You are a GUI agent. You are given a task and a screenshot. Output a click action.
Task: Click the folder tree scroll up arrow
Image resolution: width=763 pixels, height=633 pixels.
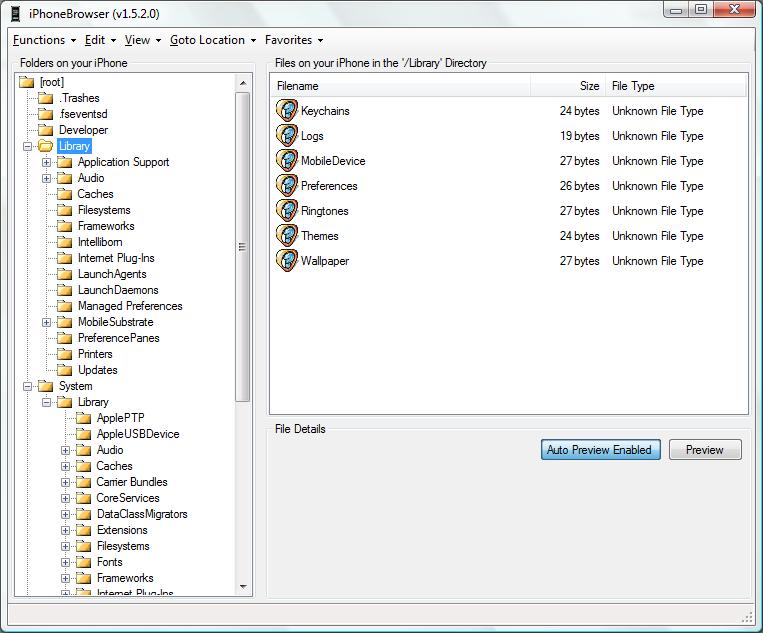point(243,83)
